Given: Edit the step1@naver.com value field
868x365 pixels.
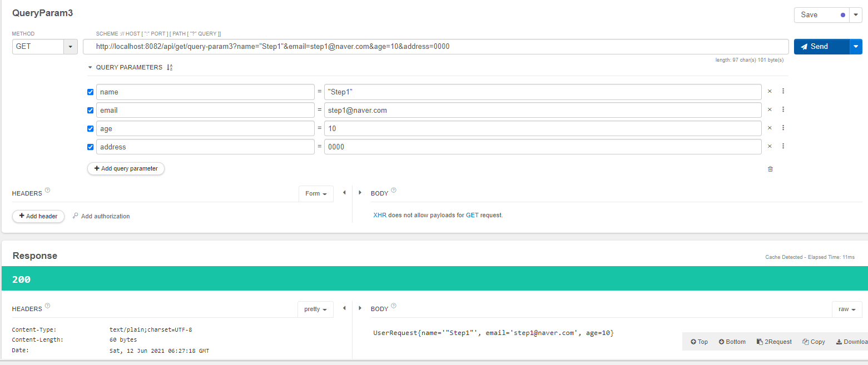Looking at the screenshot, I should tap(543, 110).
